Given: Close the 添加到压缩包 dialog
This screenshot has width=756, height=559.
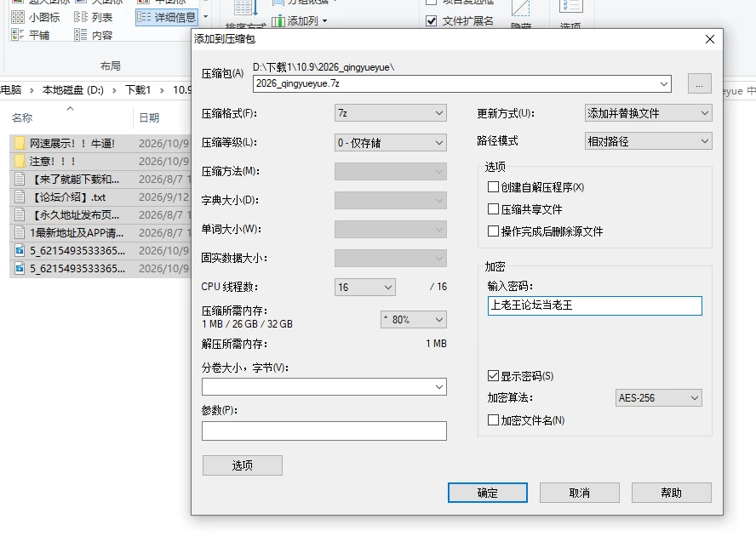Looking at the screenshot, I should [x=710, y=39].
